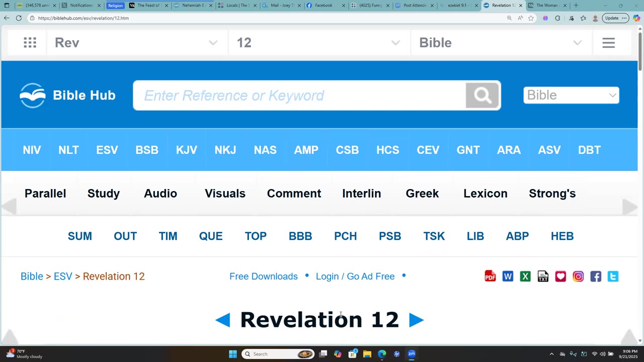Click Free Downloads link
This screenshot has width=644, height=362.
264,276
